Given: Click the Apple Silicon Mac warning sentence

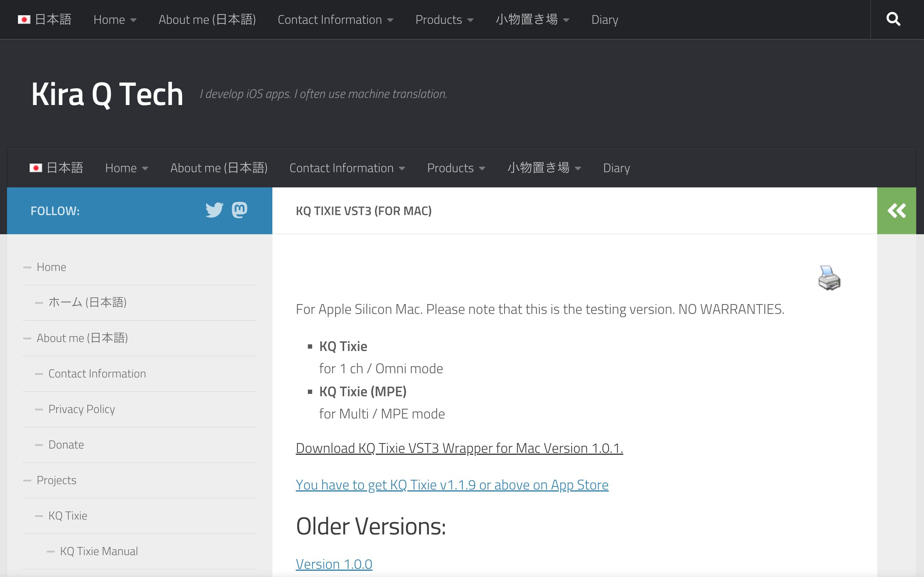Looking at the screenshot, I should pos(540,309).
